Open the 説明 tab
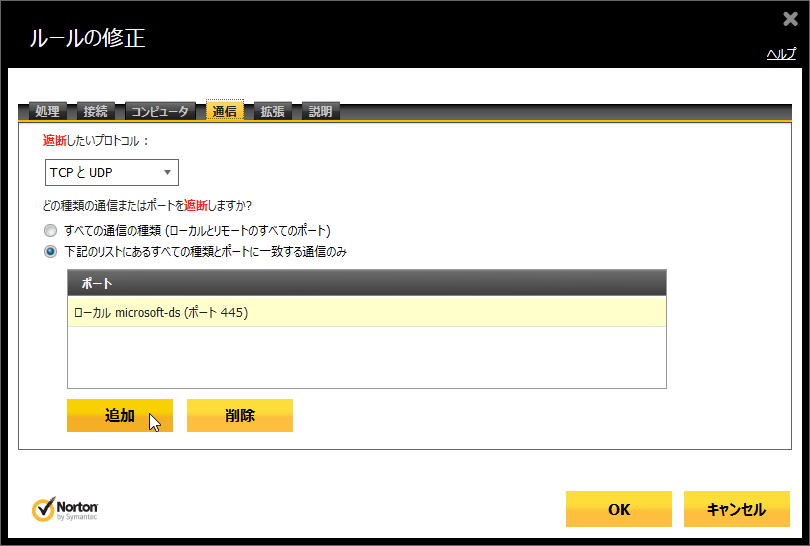The width and height of the screenshot is (810, 546). point(320,111)
